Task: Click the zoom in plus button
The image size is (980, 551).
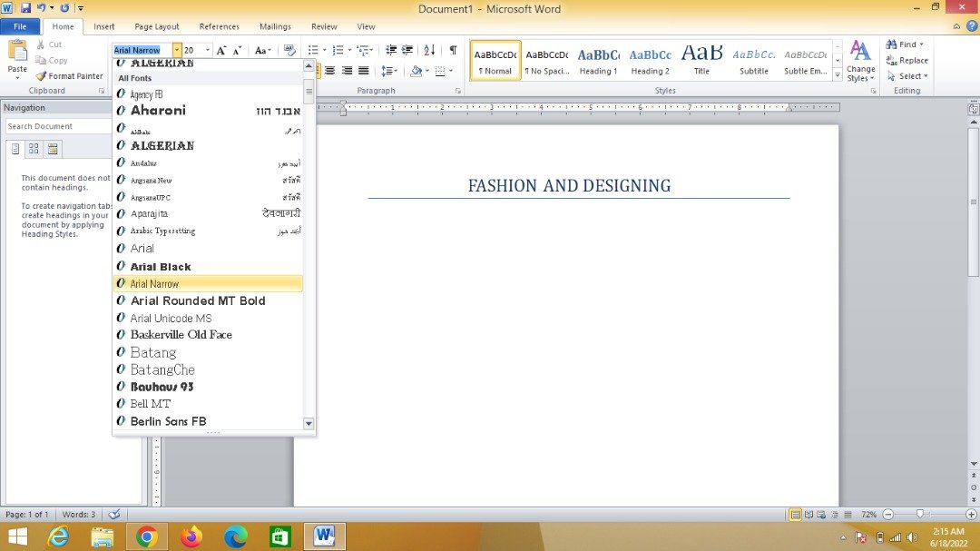Action: tap(971, 514)
